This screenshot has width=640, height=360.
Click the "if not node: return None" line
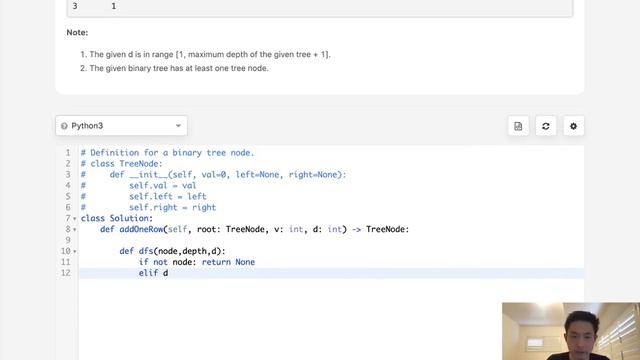pos(197,262)
